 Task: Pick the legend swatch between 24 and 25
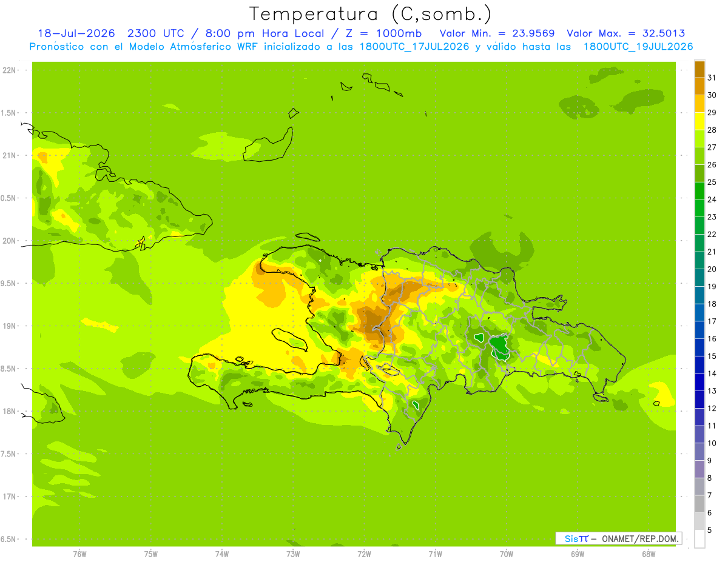click(699, 191)
